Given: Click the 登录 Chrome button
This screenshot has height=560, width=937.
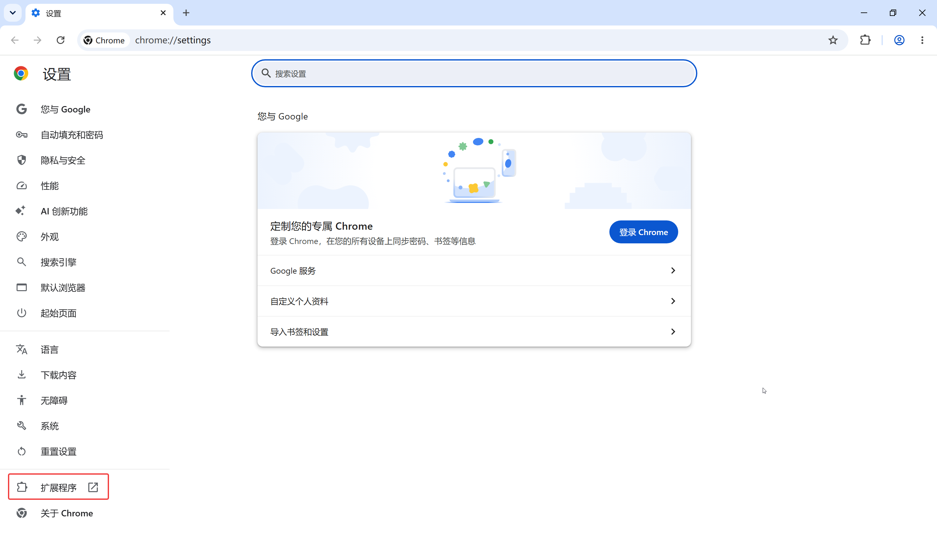Looking at the screenshot, I should [x=643, y=232].
